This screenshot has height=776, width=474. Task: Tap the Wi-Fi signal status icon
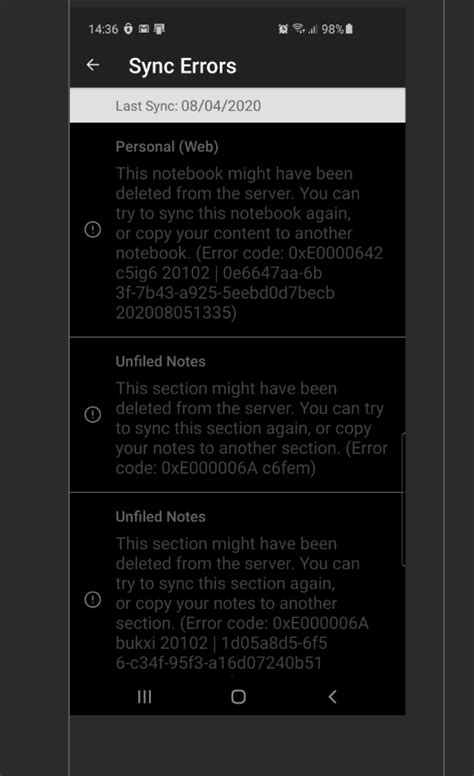click(x=298, y=29)
